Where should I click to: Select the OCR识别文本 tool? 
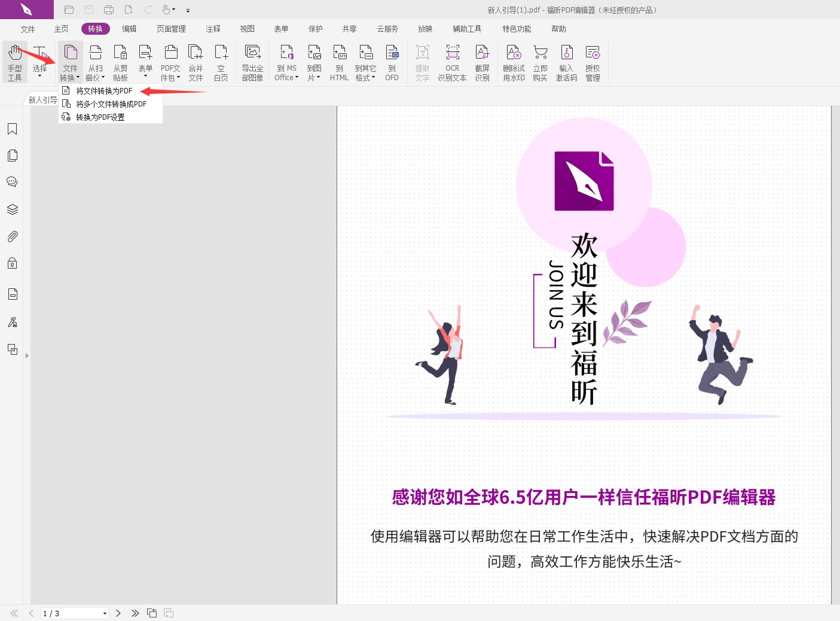pos(452,62)
